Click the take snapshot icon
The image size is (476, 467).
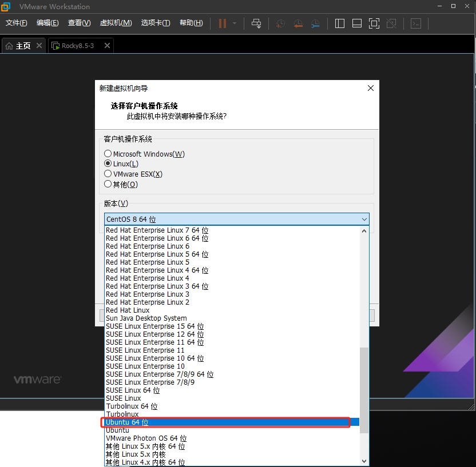[x=280, y=23]
